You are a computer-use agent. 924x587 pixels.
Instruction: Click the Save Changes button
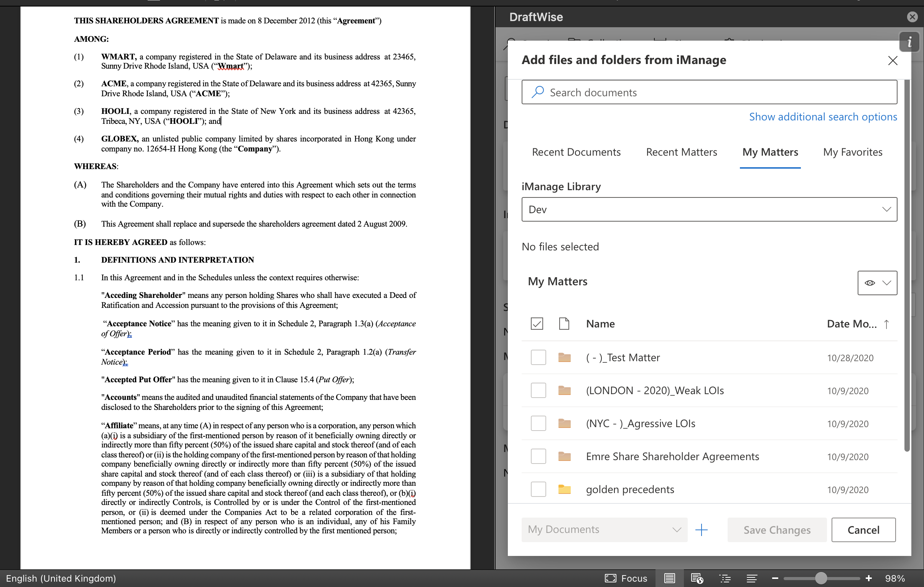tap(777, 530)
